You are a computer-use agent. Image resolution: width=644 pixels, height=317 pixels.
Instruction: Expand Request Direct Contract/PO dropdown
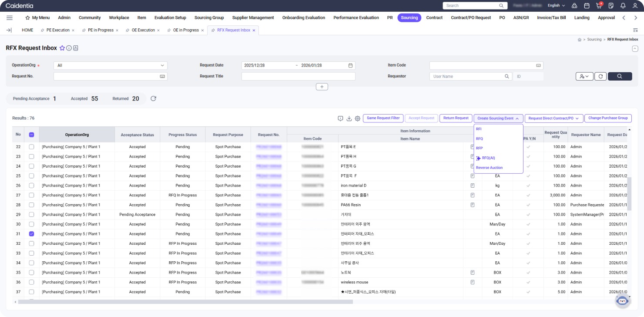tap(553, 118)
